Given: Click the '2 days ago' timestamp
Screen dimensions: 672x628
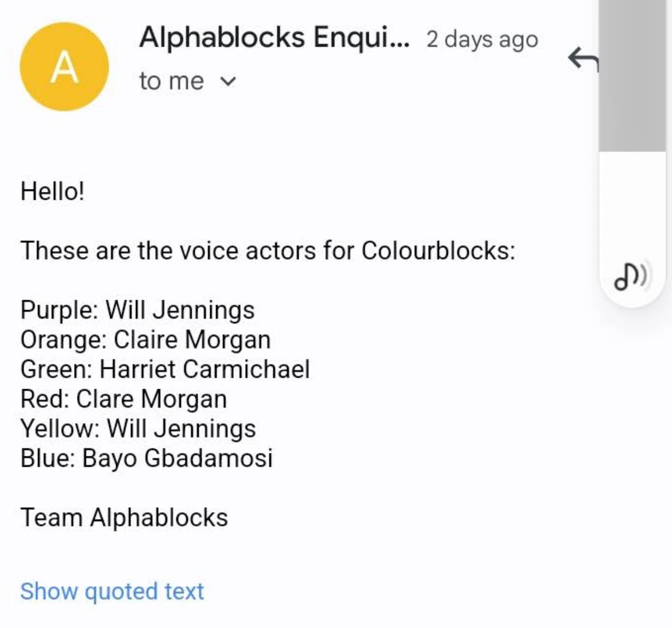Looking at the screenshot, I should tap(481, 39).
